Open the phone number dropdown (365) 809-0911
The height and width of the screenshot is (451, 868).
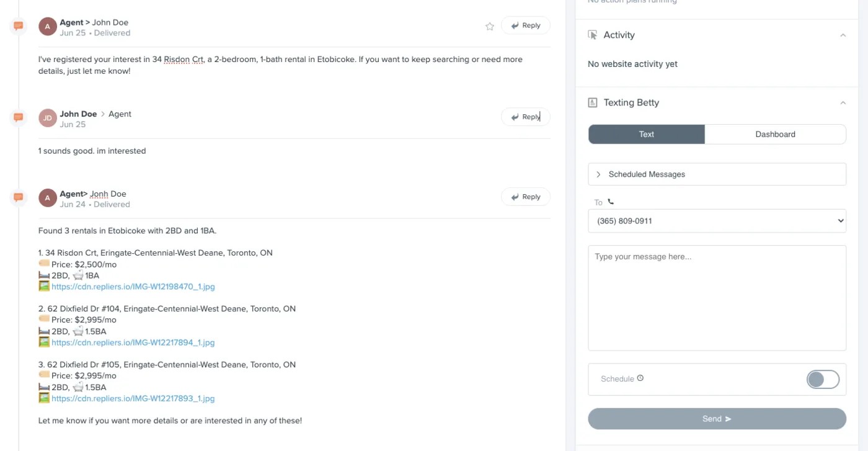(x=717, y=221)
